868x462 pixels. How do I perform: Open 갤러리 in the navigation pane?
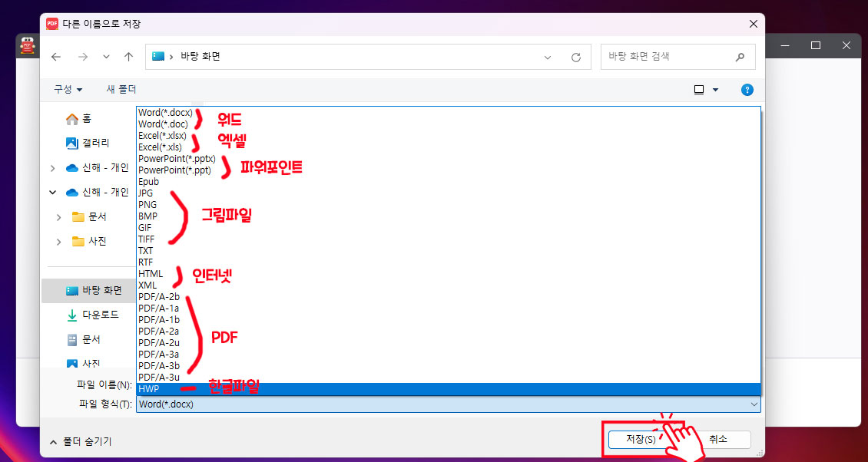coord(87,144)
